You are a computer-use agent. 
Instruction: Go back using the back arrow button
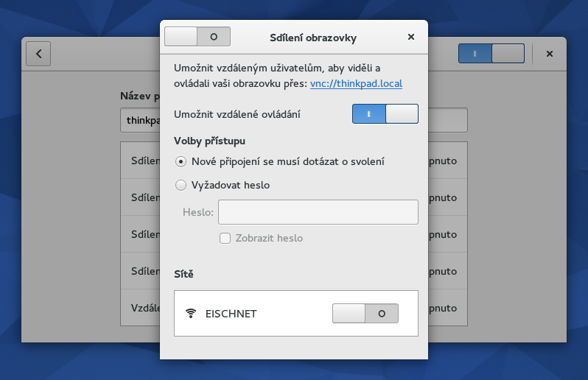38,53
